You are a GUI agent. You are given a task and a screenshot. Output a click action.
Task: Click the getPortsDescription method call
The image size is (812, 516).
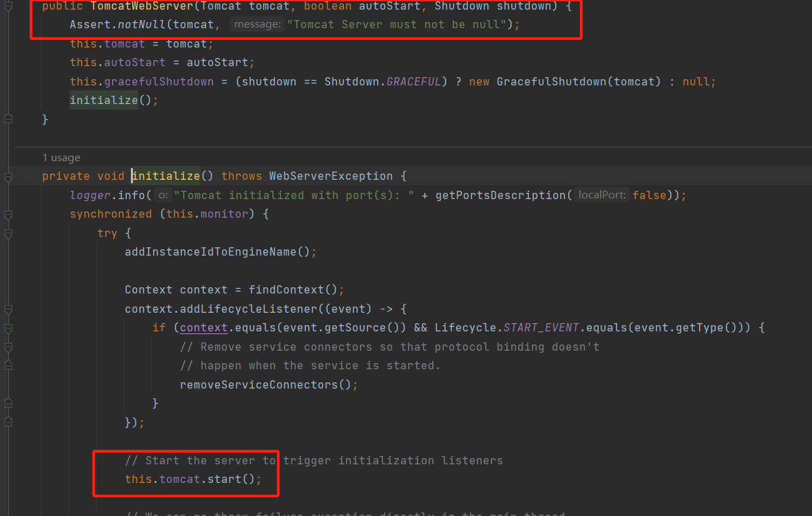[x=500, y=196]
